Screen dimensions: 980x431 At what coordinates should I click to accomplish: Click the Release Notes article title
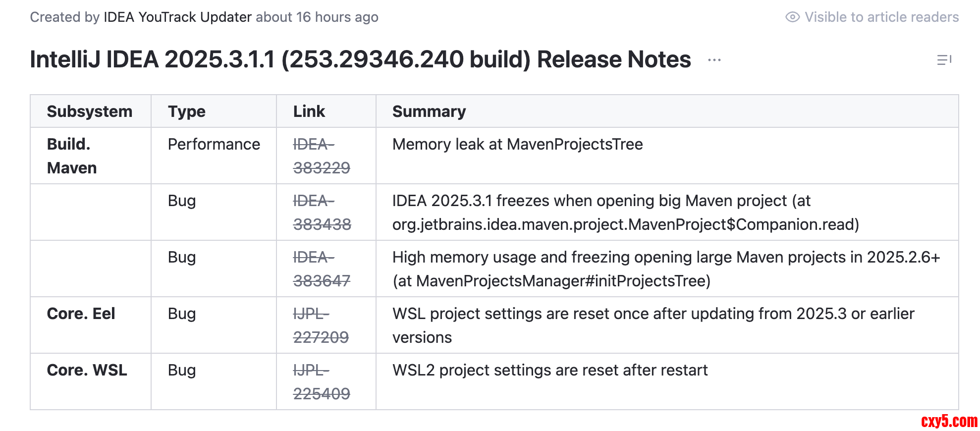click(x=360, y=59)
